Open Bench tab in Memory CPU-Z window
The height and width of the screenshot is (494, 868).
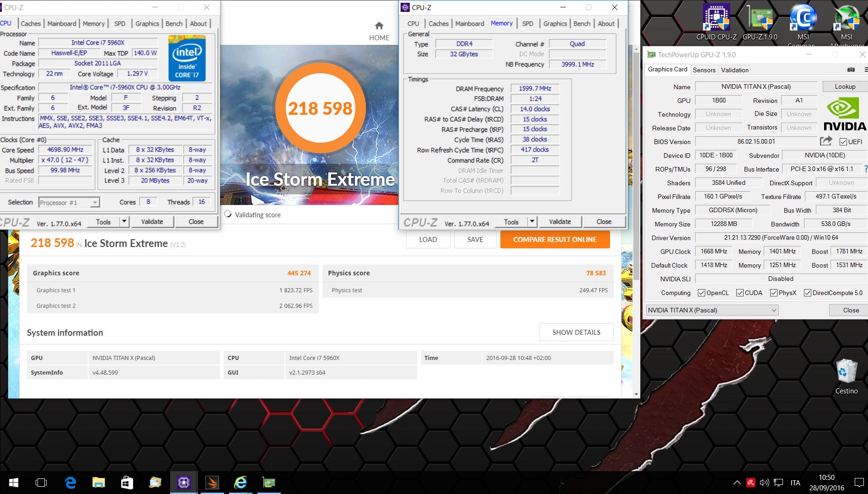pyautogui.click(x=582, y=23)
